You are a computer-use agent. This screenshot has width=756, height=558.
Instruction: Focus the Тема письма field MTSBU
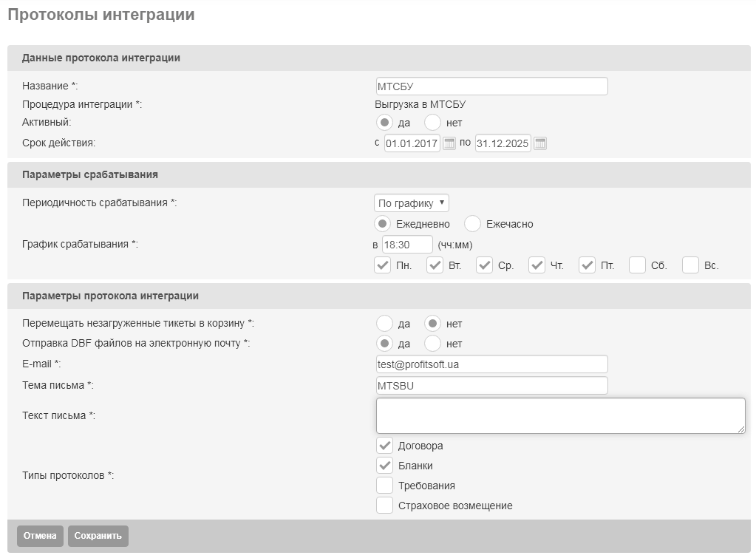click(x=491, y=385)
